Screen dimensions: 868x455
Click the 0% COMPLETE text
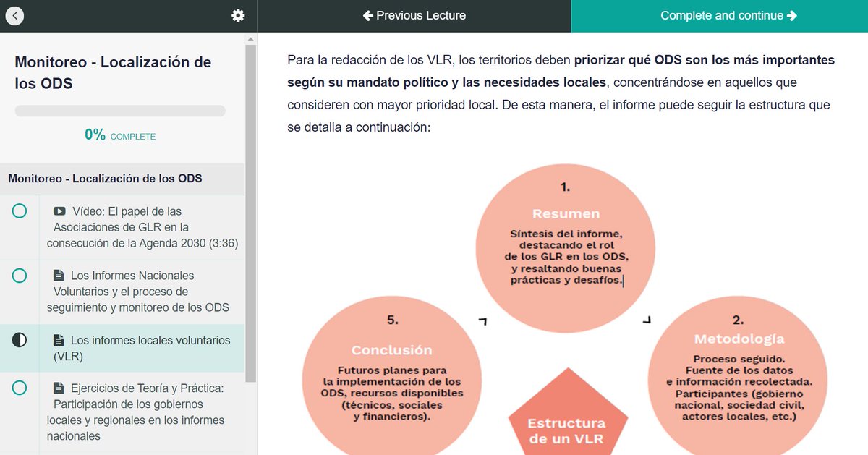click(x=120, y=135)
